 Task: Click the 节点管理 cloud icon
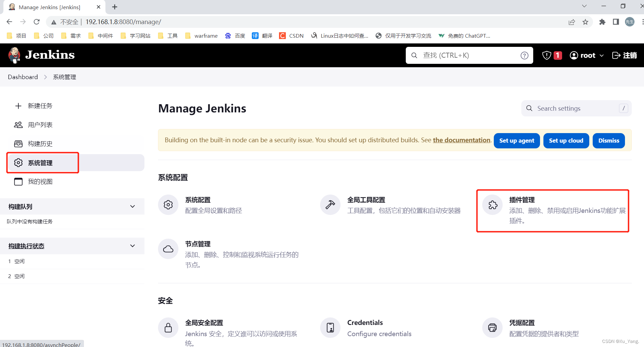click(168, 249)
